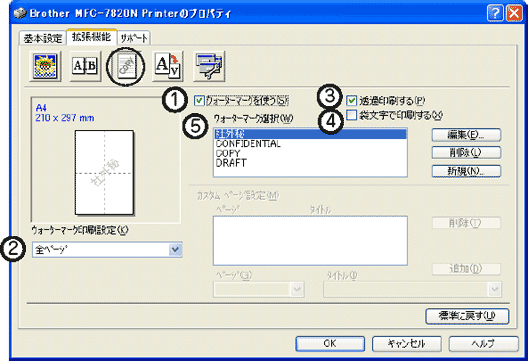Click the watermark page preview thumbnail

(x=104, y=173)
